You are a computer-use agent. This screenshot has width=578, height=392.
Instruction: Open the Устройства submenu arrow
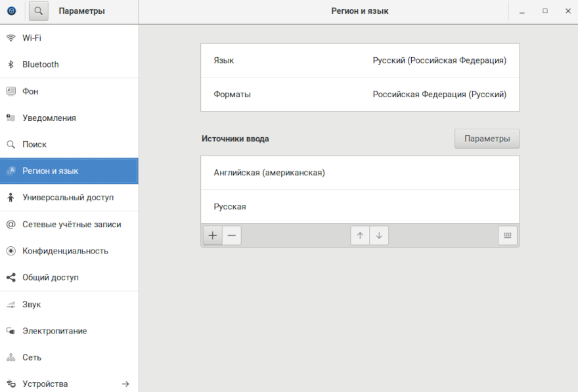[125, 383]
